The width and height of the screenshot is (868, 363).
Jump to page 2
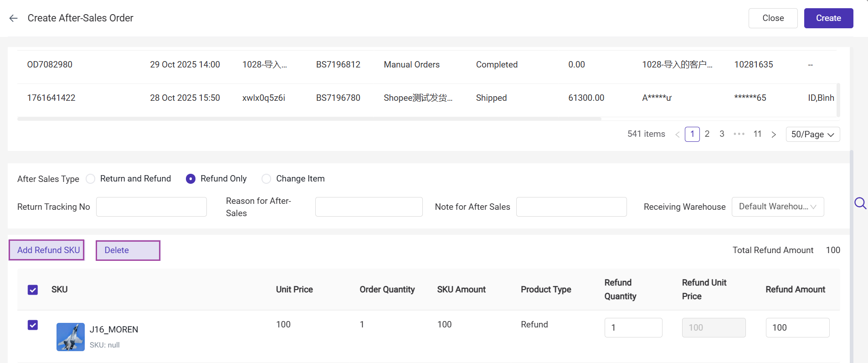tap(707, 134)
